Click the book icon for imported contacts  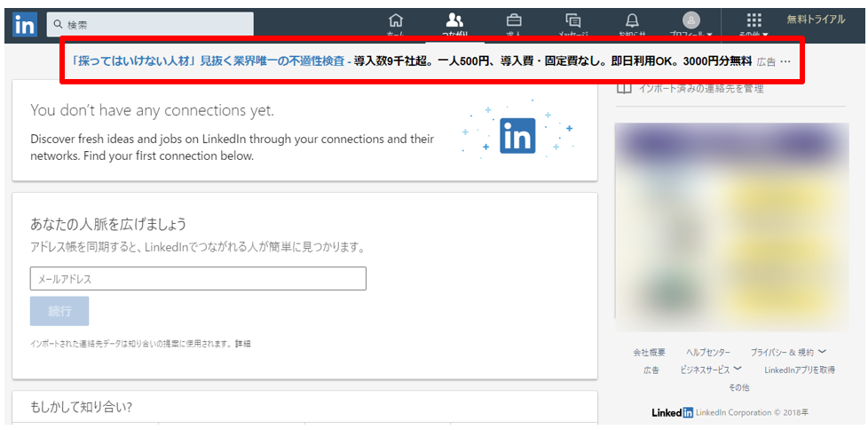click(624, 88)
